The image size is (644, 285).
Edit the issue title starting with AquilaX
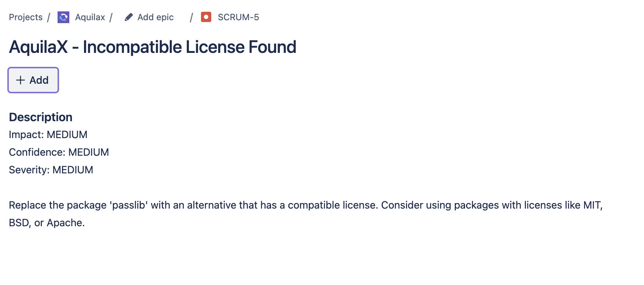coord(152,47)
